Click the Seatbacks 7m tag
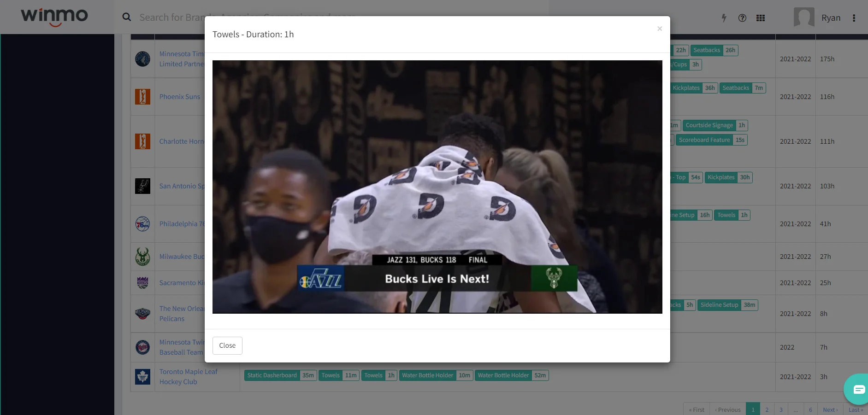 coord(743,88)
